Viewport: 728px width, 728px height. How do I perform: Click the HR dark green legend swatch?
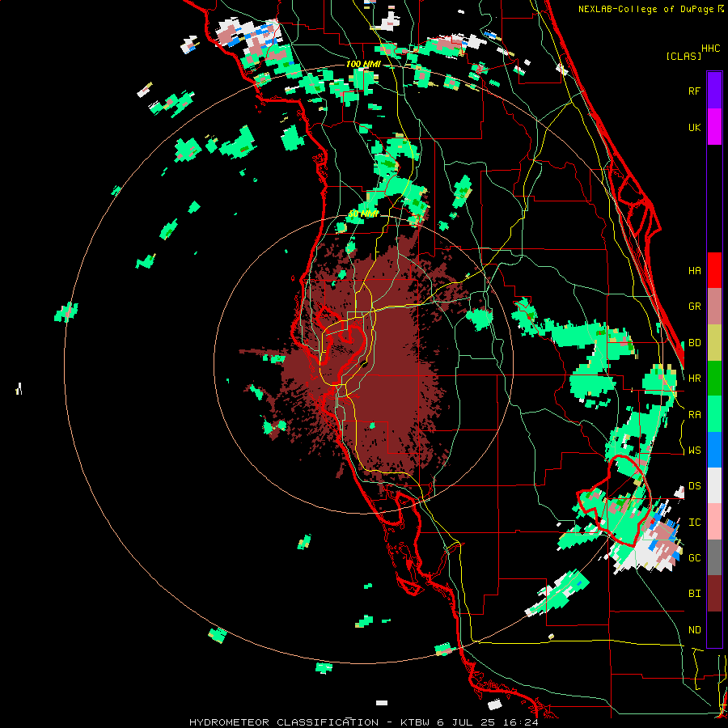pyautogui.click(x=714, y=379)
